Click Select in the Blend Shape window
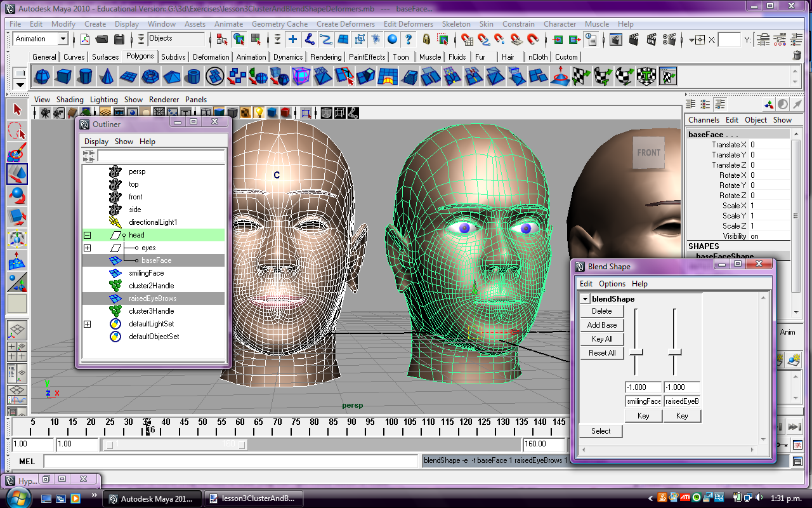 click(x=600, y=431)
